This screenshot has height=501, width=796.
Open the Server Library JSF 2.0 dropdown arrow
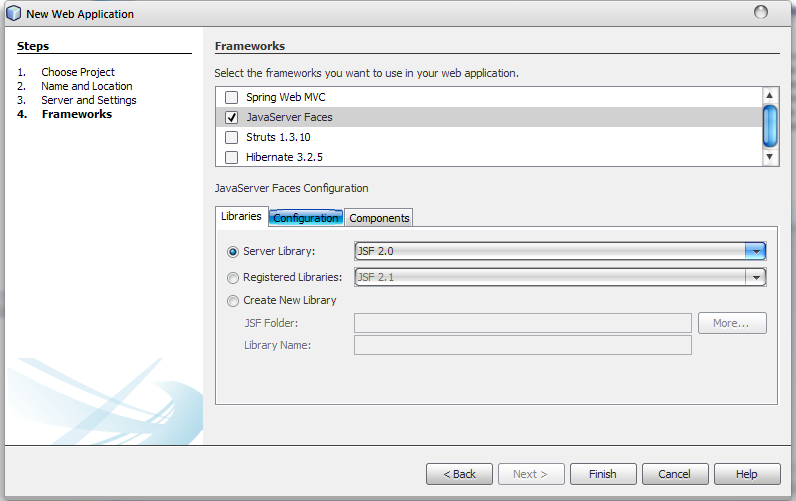pyautogui.click(x=755, y=251)
